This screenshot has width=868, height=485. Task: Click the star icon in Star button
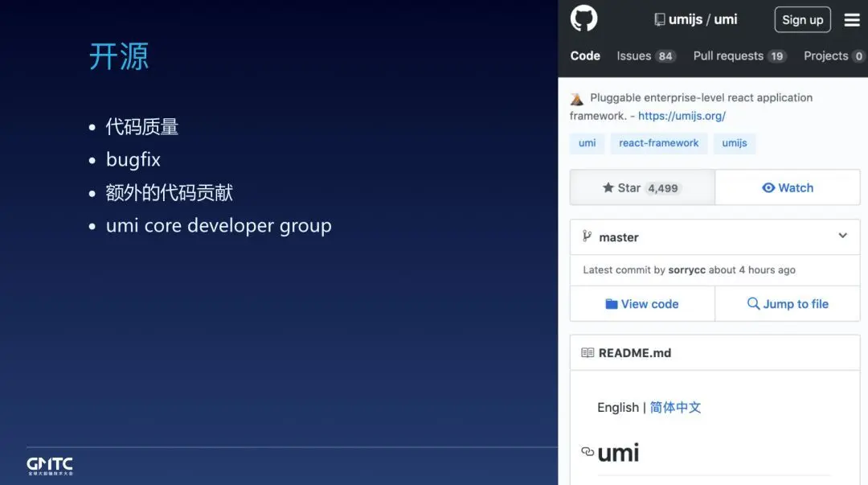click(608, 188)
